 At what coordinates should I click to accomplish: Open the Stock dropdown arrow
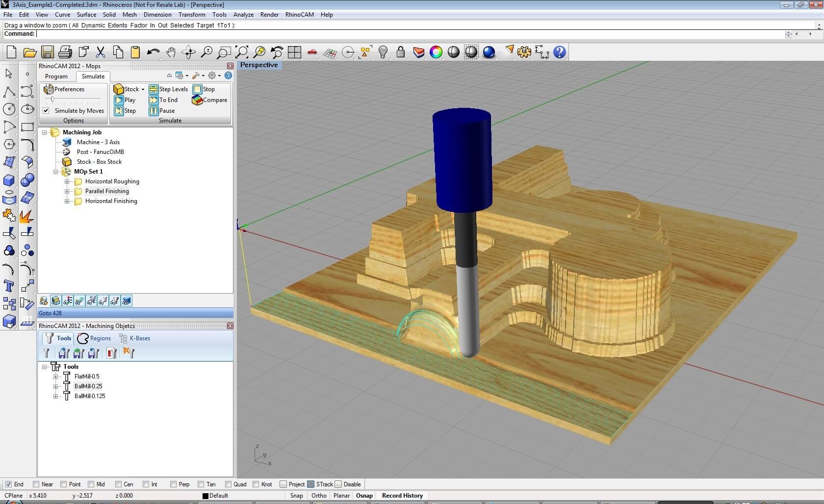[143, 89]
